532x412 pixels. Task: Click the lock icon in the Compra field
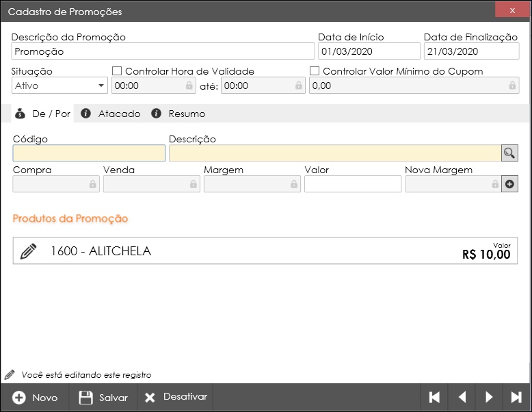click(x=92, y=184)
